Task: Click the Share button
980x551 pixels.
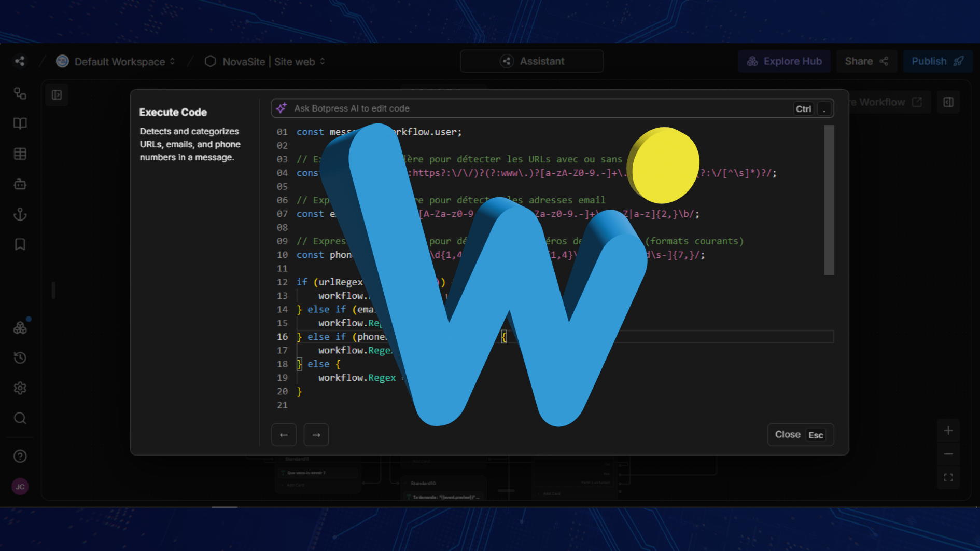Action: click(866, 61)
